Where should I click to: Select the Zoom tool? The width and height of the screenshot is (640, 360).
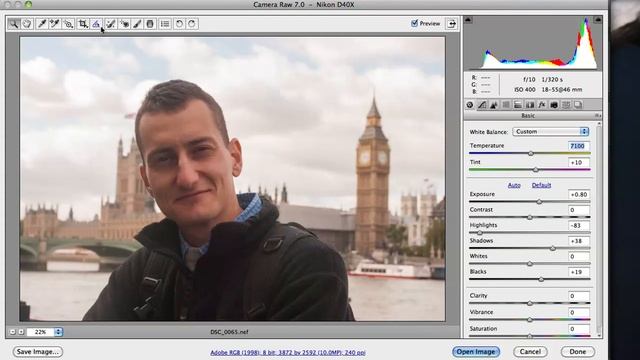pyautogui.click(x=13, y=24)
